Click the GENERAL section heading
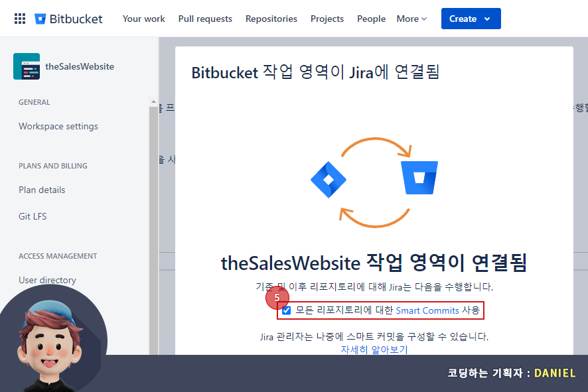The image size is (588, 392). click(x=34, y=102)
